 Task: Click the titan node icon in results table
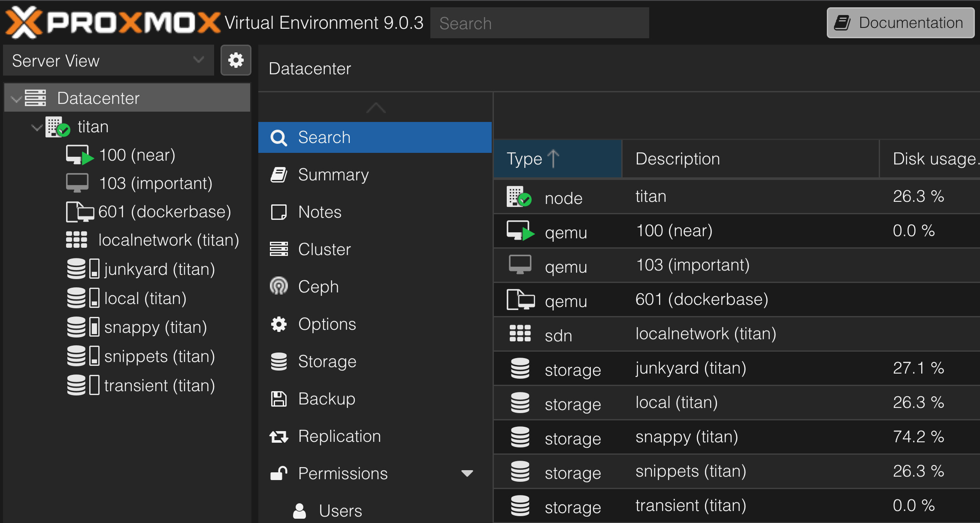(x=519, y=197)
